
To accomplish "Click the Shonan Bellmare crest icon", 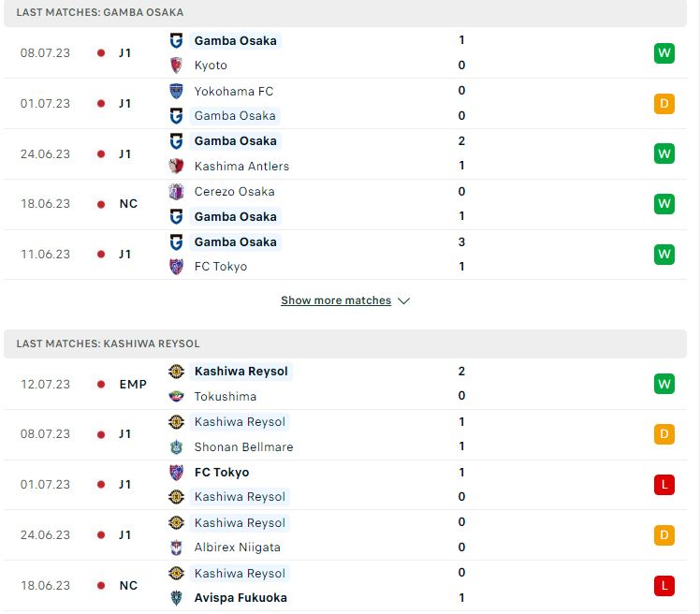I will pos(176,446).
